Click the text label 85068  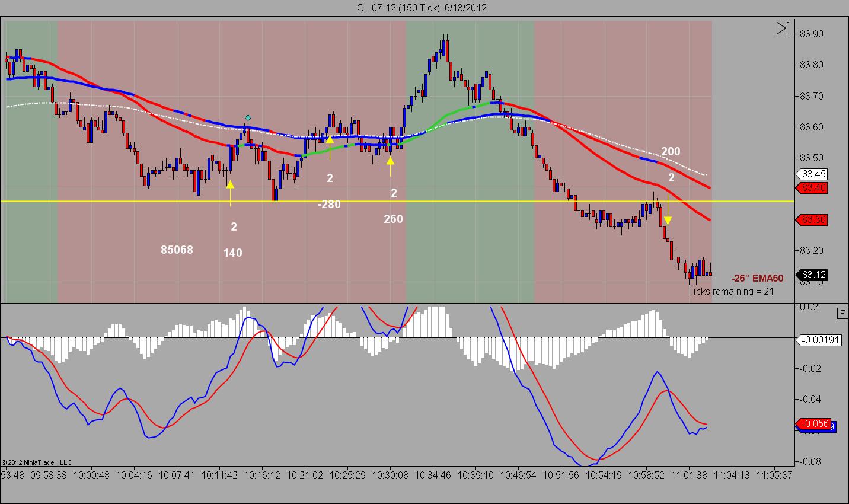pos(177,250)
